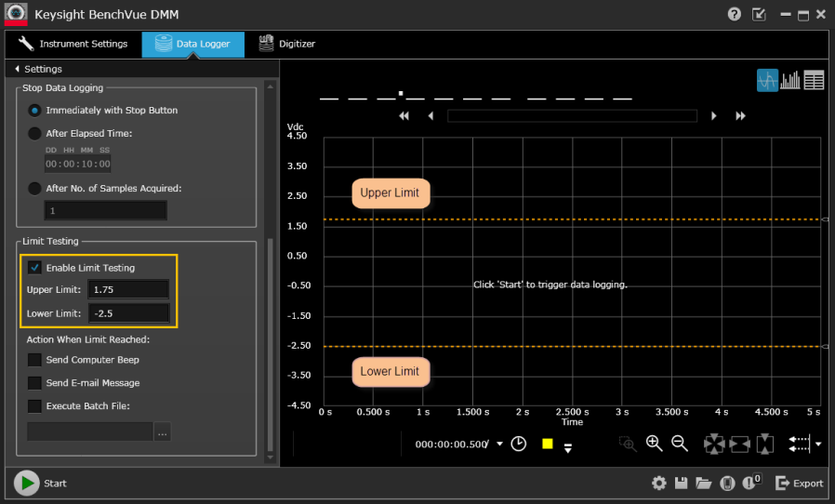Save data with the floppy disk icon
The width and height of the screenshot is (835, 504).
click(681, 484)
